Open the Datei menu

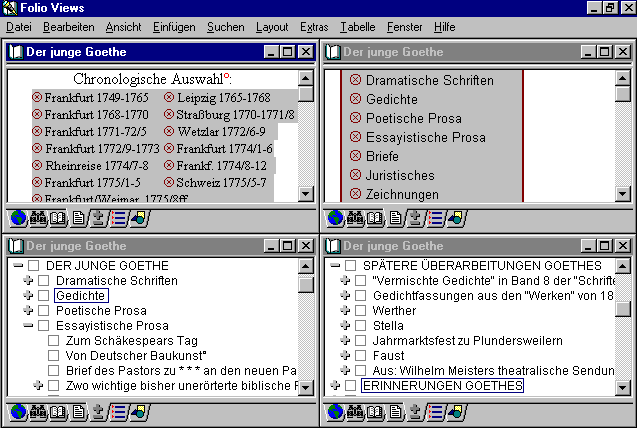tap(19, 27)
